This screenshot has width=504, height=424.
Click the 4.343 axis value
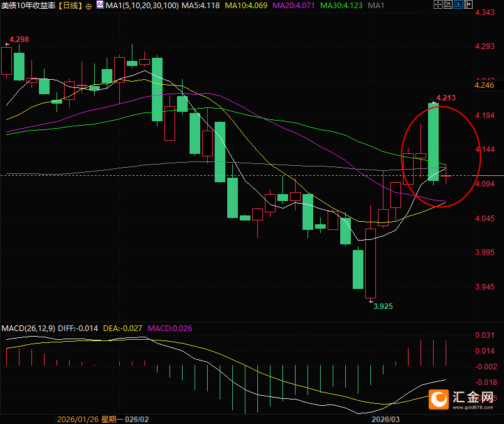click(485, 13)
